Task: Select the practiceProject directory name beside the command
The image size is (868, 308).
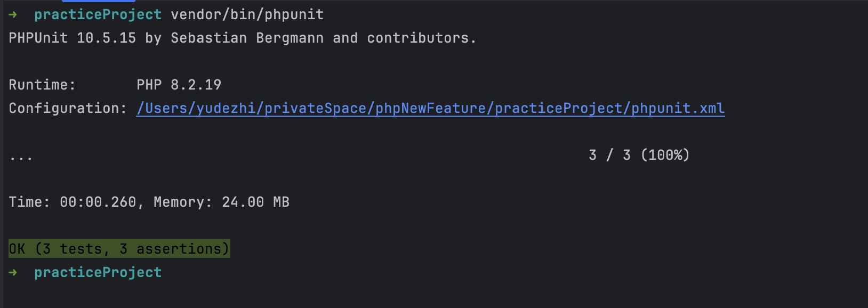Action: tap(98, 14)
